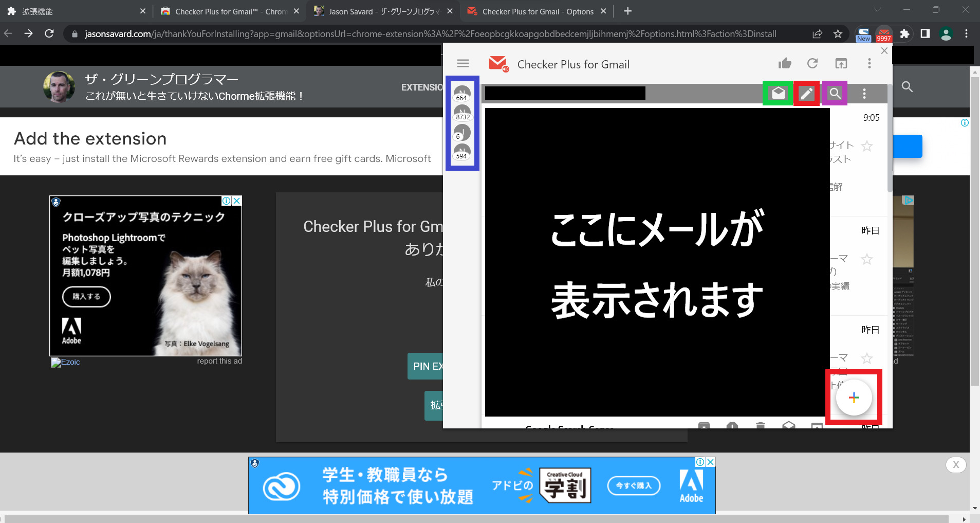
Task: Select the account with 6 unread
Action: tap(462, 132)
